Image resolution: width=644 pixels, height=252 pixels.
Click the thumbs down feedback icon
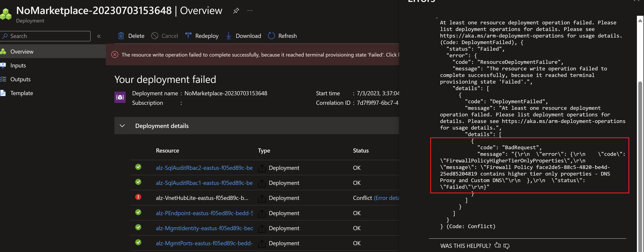tap(507, 246)
